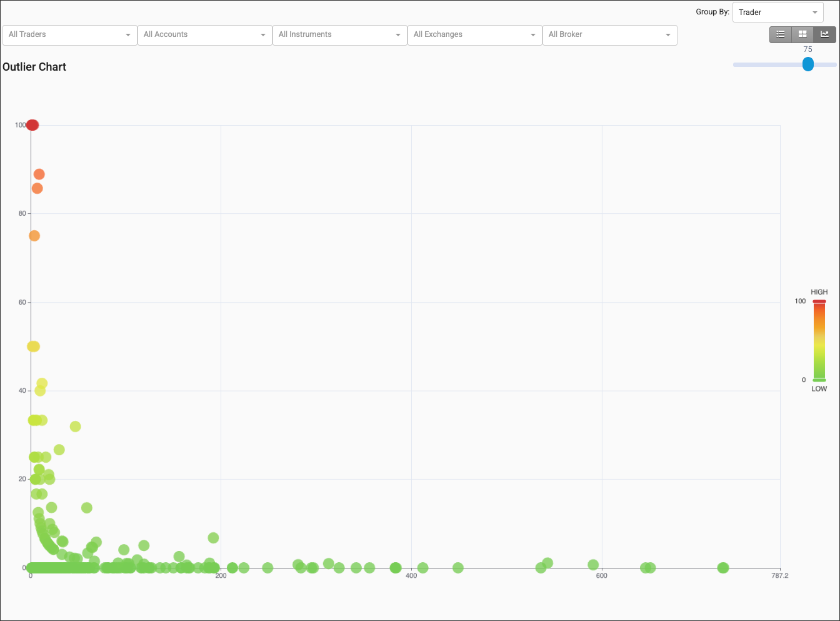
Task: Click the 'Outlier Chart' heading
Action: 34,67
